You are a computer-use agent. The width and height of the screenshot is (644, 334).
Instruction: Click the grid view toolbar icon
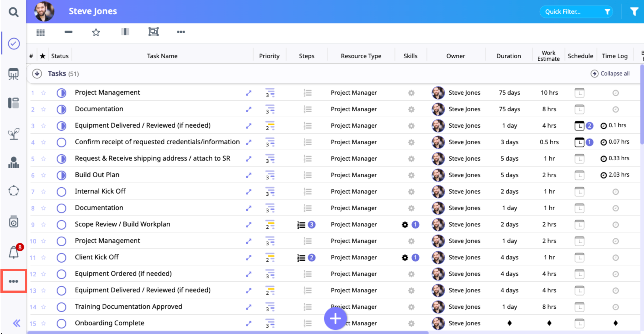40,32
